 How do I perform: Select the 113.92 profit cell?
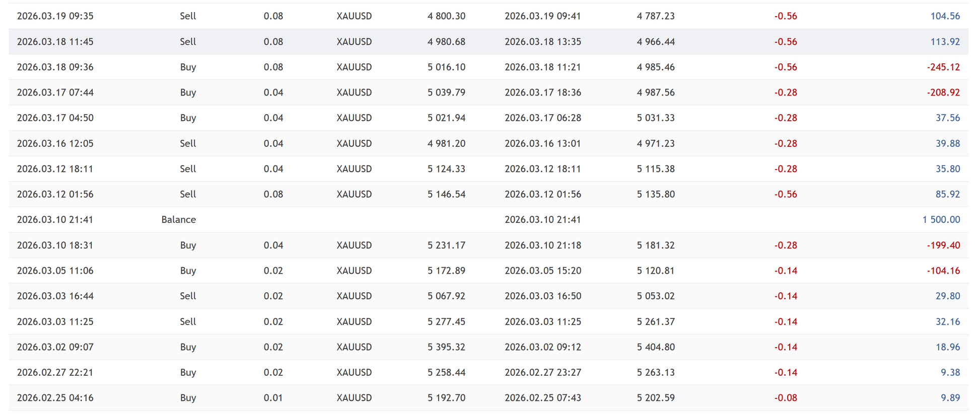(945, 42)
